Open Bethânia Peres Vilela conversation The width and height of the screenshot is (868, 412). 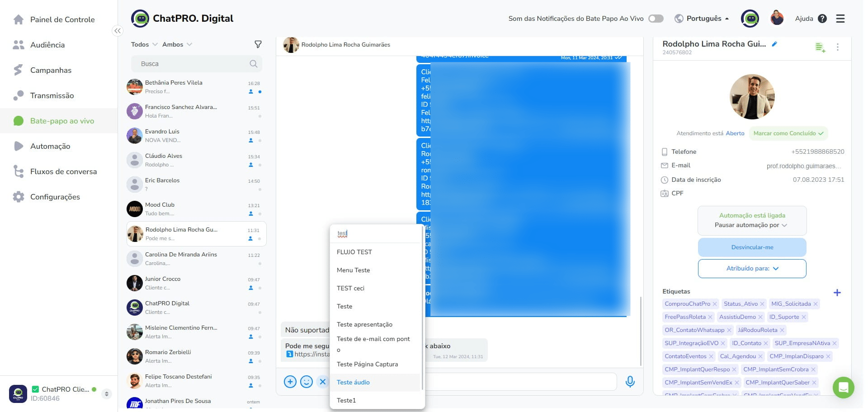196,87
